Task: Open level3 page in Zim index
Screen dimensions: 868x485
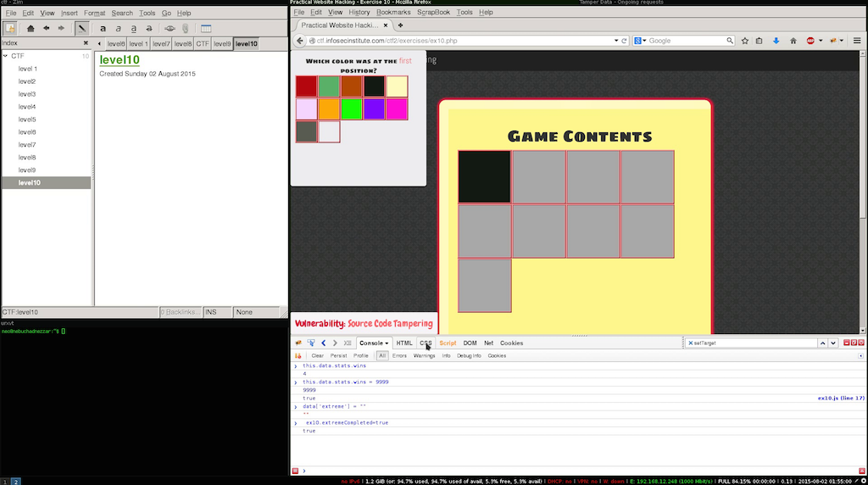Action: point(26,94)
